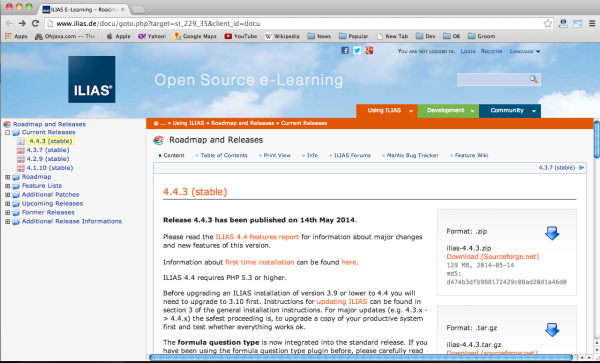Click the search magnifier icon

coord(533,79)
